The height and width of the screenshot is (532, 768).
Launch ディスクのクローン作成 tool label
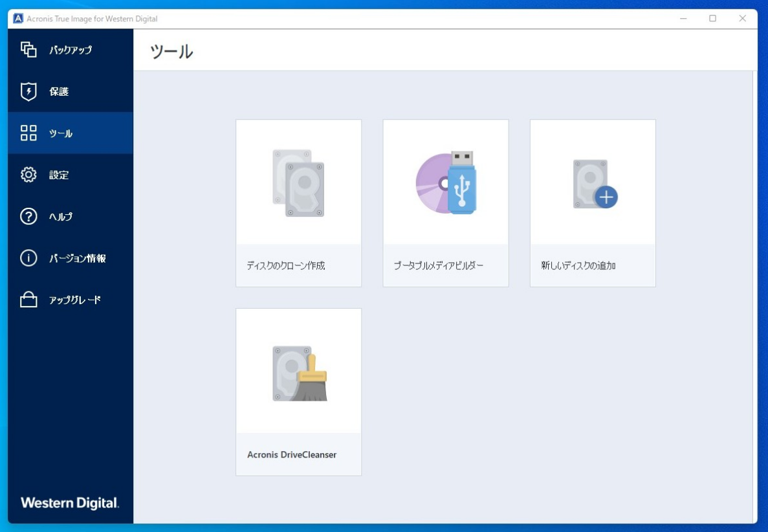coord(286,265)
